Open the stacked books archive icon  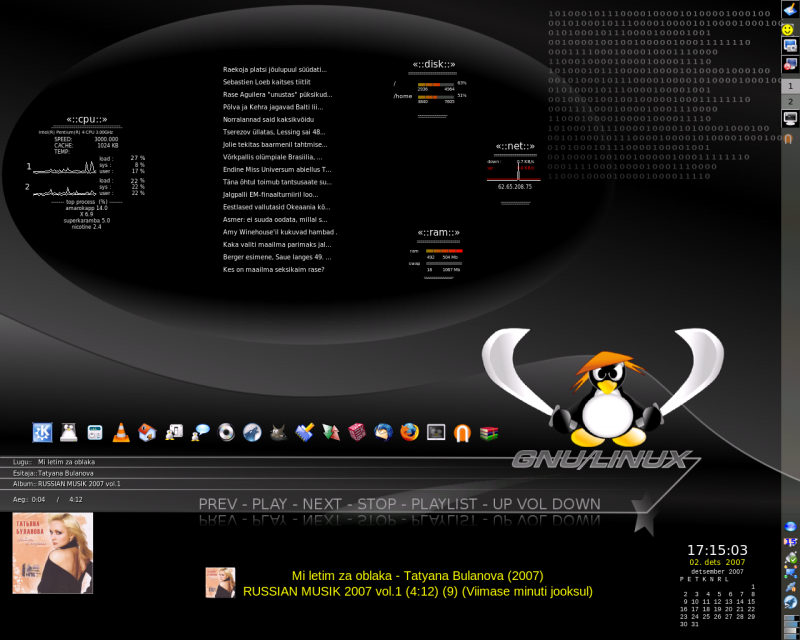click(x=488, y=433)
